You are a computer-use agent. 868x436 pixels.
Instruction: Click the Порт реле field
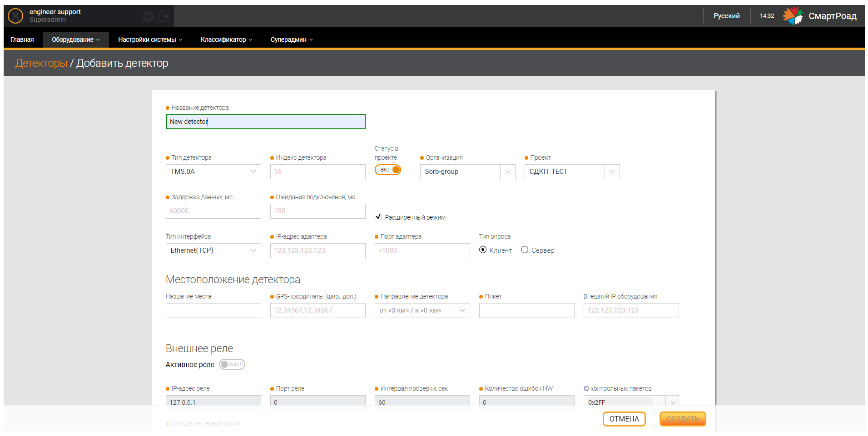318,402
